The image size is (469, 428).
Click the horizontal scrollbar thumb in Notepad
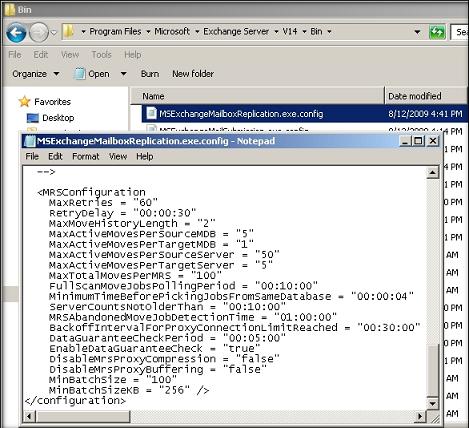pos(83,416)
